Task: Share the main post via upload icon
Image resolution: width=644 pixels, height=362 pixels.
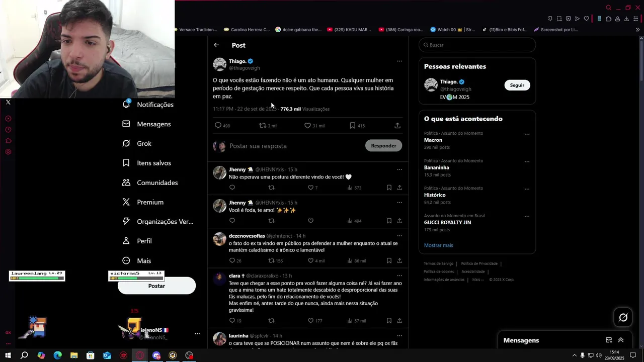Action: (397, 125)
